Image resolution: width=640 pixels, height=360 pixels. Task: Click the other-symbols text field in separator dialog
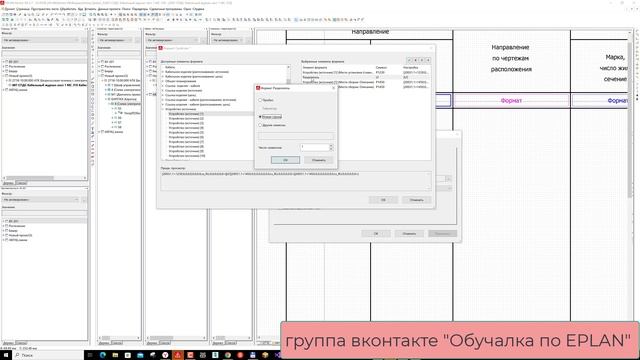pos(296,136)
